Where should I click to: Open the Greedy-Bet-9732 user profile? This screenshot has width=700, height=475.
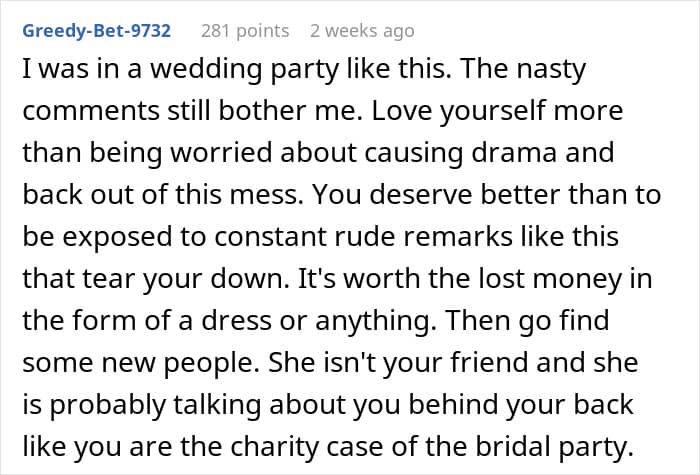[96, 30]
